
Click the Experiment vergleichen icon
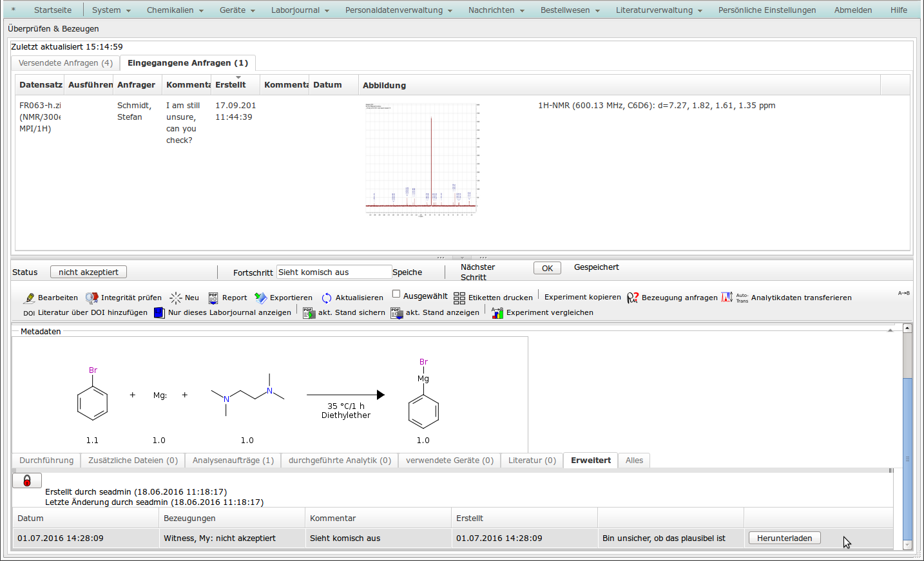tap(497, 312)
